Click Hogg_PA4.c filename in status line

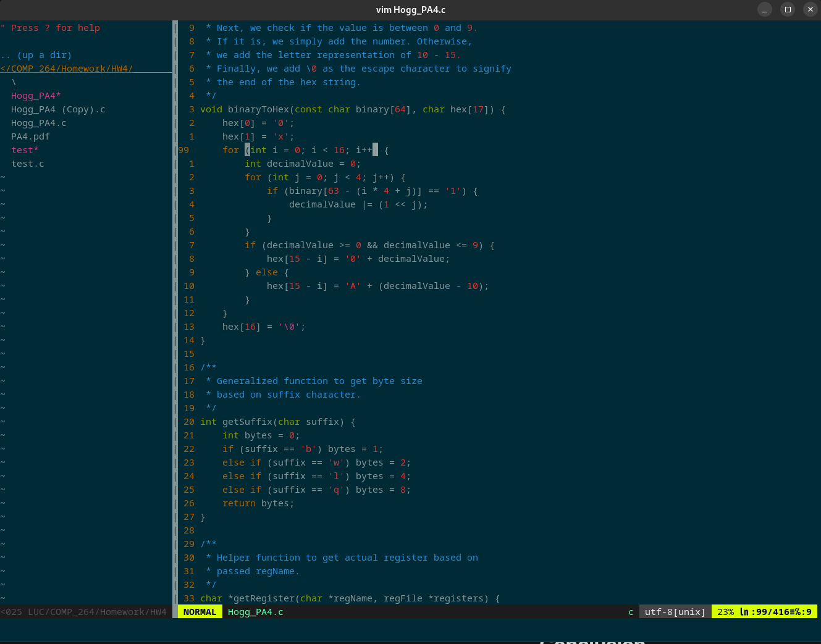click(x=255, y=612)
